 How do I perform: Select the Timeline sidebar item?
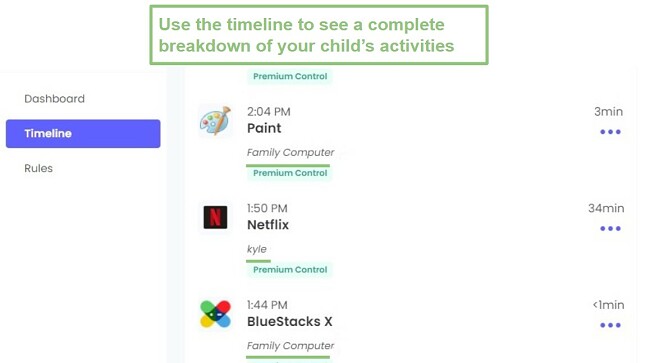(83, 133)
